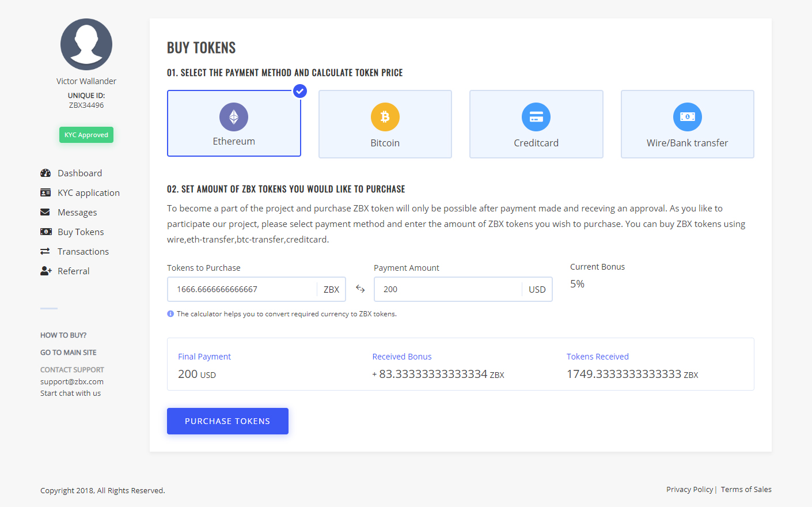Click the user avatar picture
812x507 pixels.
click(x=86, y=44)
